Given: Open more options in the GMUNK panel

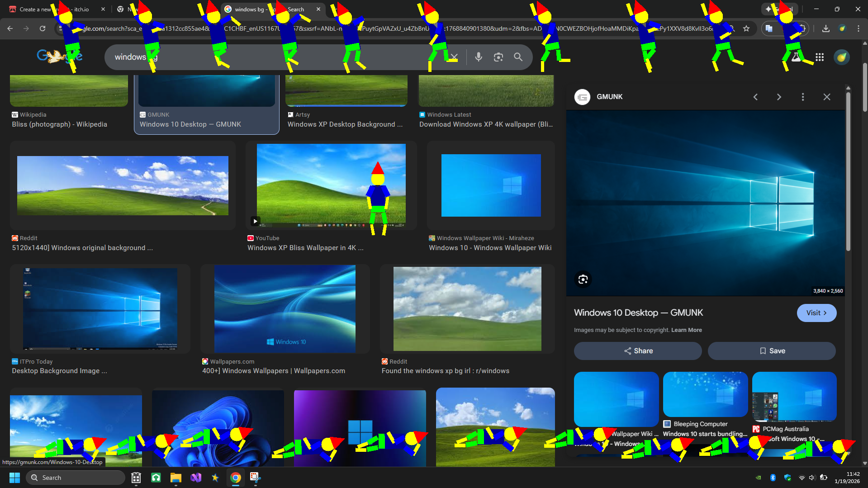Looking at the screenshot, I should pyautogui.click(x=803, y=97).
